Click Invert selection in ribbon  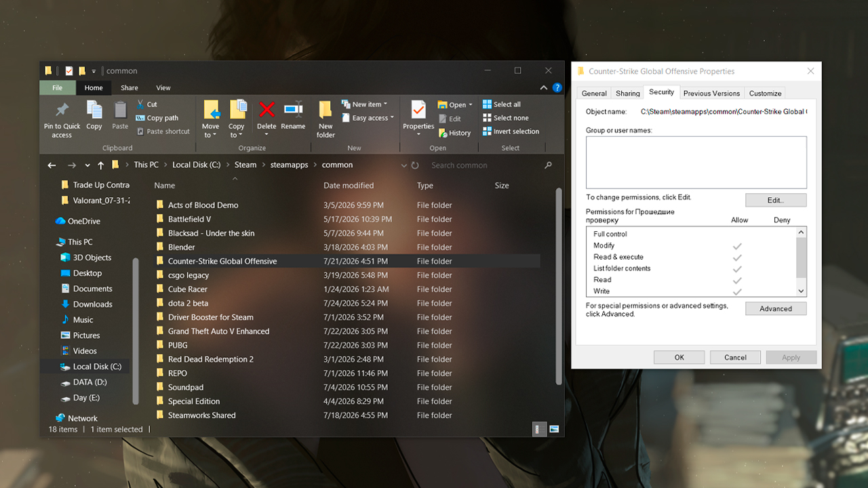[x=511, y=131]
